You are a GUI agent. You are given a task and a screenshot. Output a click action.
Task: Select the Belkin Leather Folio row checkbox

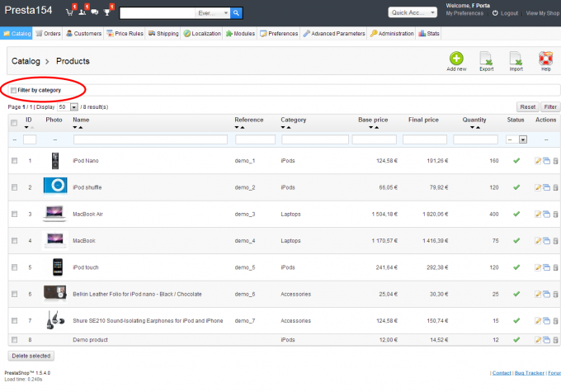tap(14, 294)
